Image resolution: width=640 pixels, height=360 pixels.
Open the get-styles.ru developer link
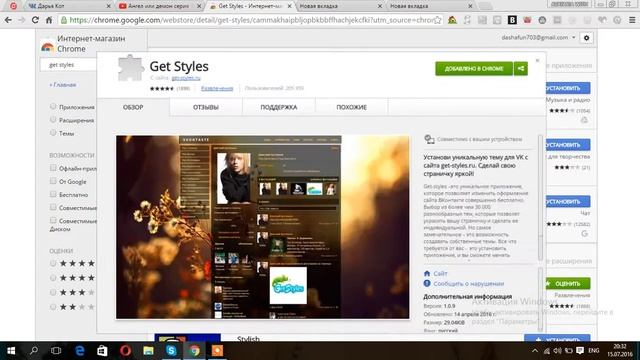186,78
